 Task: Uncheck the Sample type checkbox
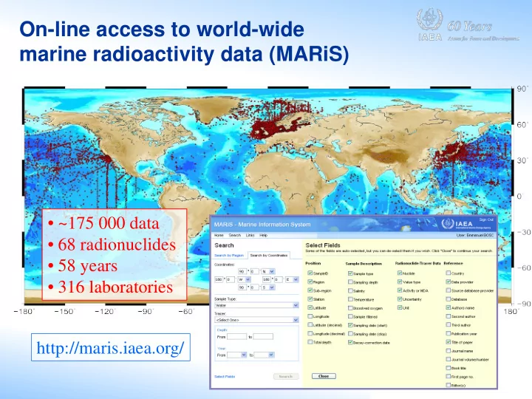(x=350, y=273)
